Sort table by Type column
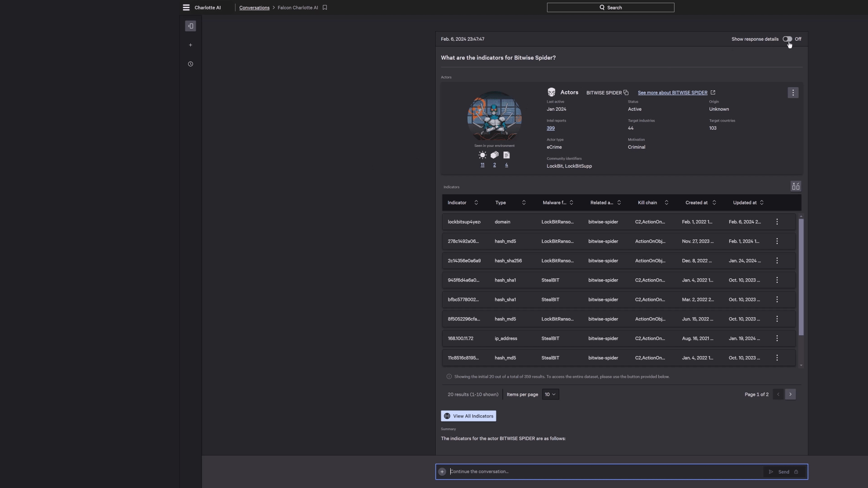The width and height of the screenshot is (868, 488). click(x=524, y=203)
